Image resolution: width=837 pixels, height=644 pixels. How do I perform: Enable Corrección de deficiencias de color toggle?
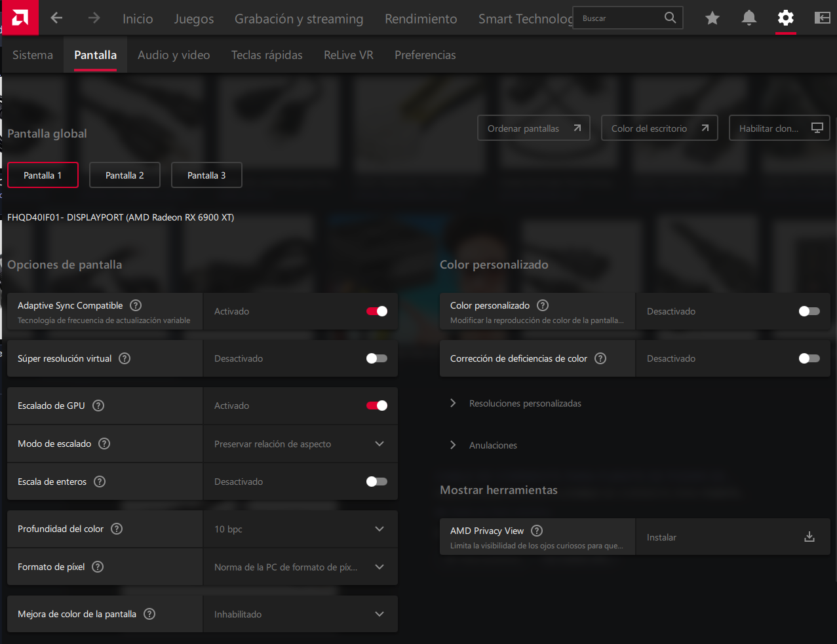(809, 358)
